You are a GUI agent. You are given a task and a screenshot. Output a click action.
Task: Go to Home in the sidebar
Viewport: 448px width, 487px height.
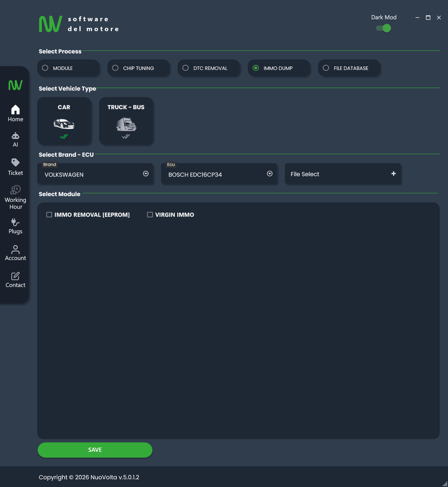coord(15,113)
